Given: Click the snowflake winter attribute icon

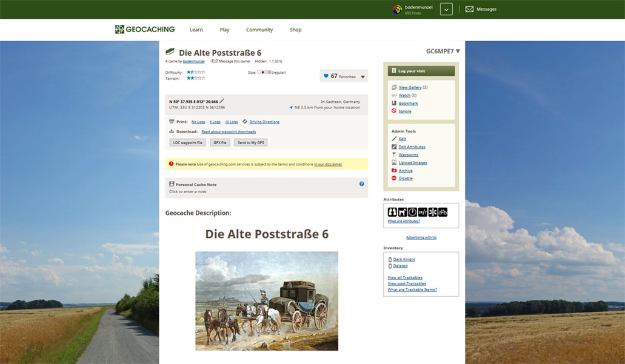Looking at the screenshot, I should [433, 212].
